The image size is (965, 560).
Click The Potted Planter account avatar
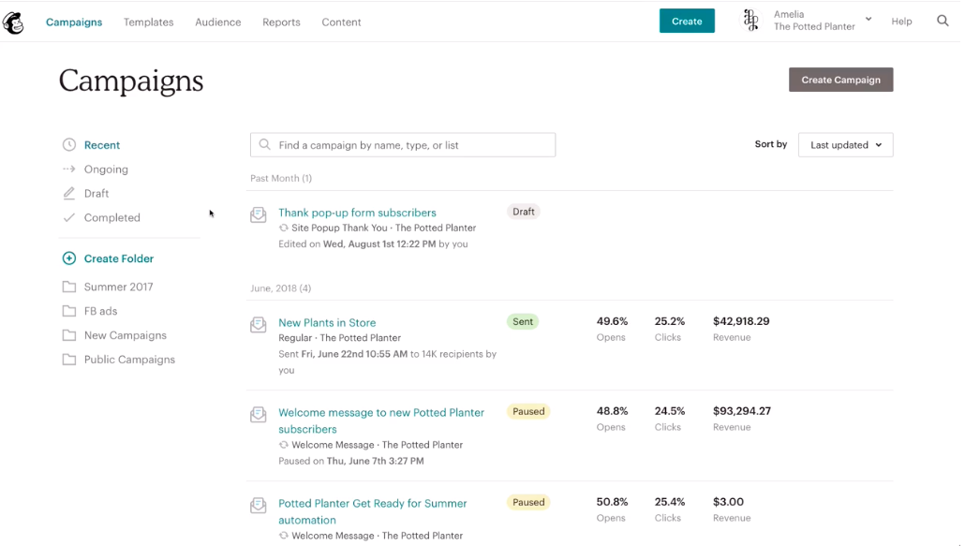[x=750, y=21]
